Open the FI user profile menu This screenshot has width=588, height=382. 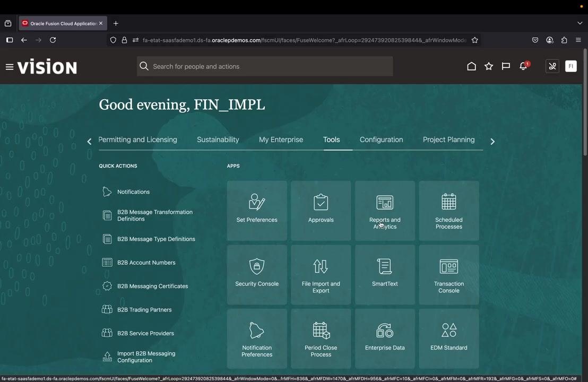pos(570,66)
